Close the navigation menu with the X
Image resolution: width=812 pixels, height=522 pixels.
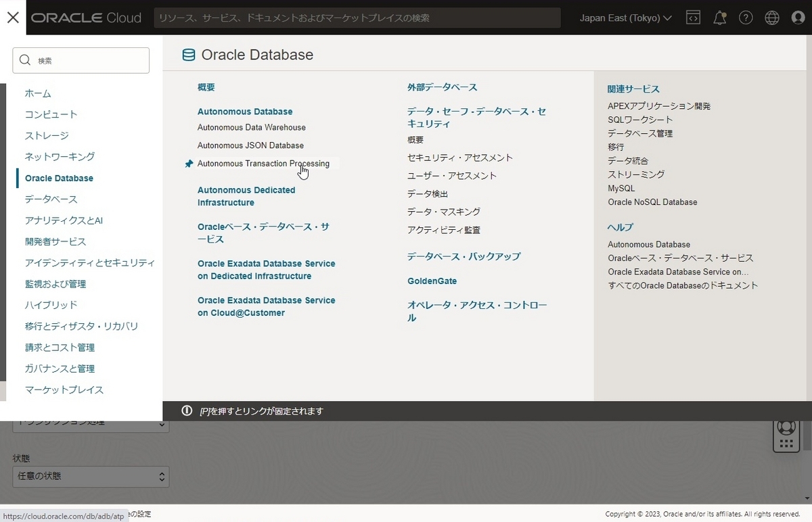click(12, 17)
